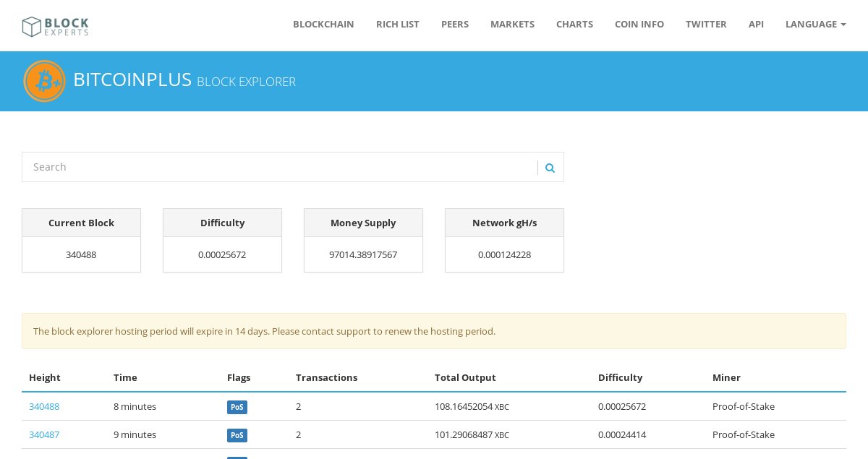This screenshot has width=868, height=459.
Task: Click Money Supply value 97014.38917567
Action: [363, 254]
